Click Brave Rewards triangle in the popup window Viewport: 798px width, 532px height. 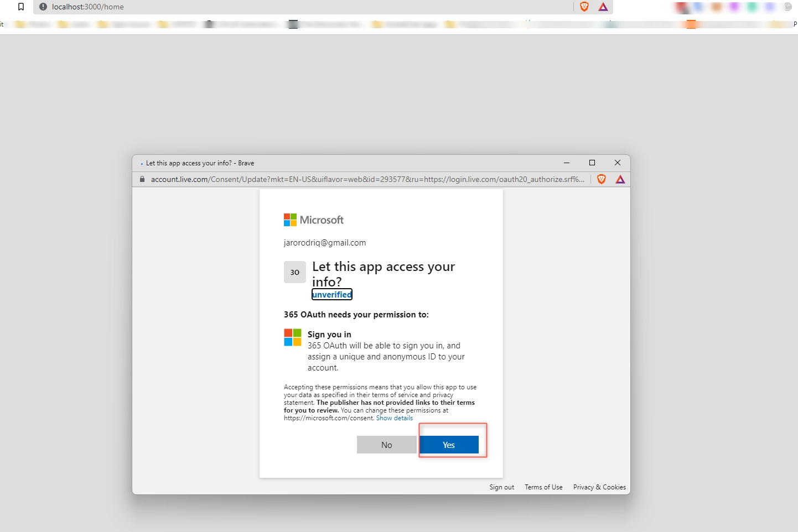coord(620,179)
